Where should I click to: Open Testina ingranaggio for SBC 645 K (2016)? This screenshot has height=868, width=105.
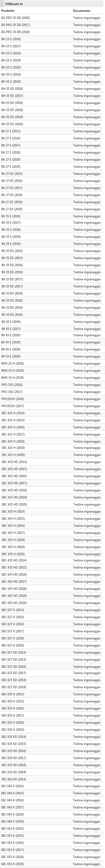click(x=87, y=800)
